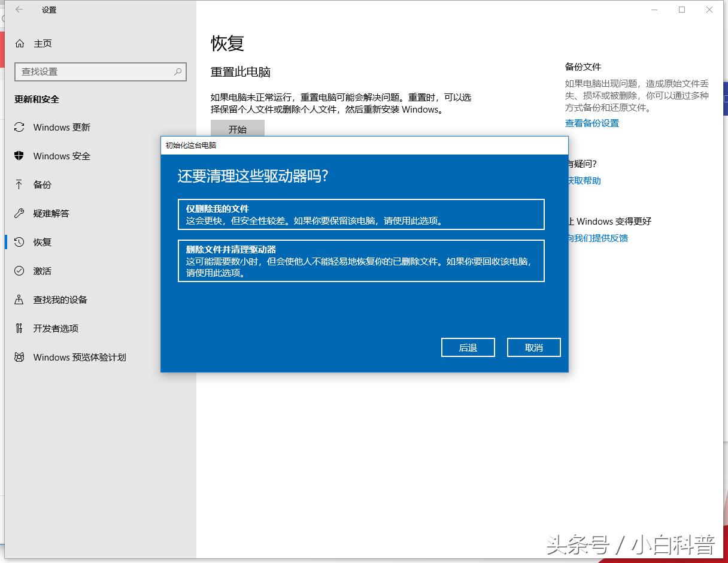The image size is (728, 563).
Task: Click the 开发者选项 icon
Action: click(20, 329)
